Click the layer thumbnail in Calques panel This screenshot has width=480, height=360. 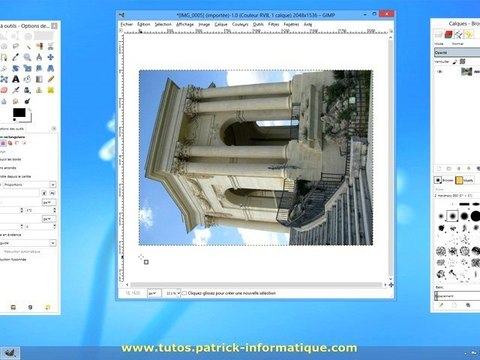pyautogui.click(x=466, y=71)
